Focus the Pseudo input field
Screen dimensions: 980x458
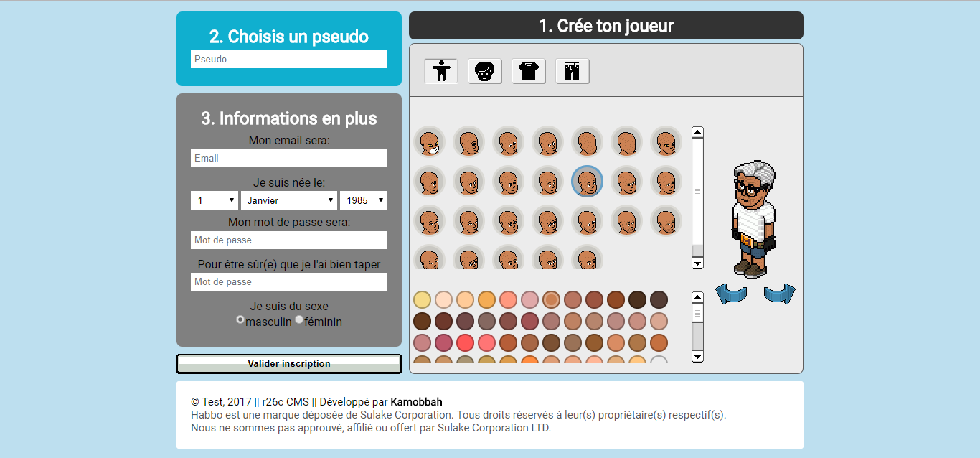pos(289,59)
